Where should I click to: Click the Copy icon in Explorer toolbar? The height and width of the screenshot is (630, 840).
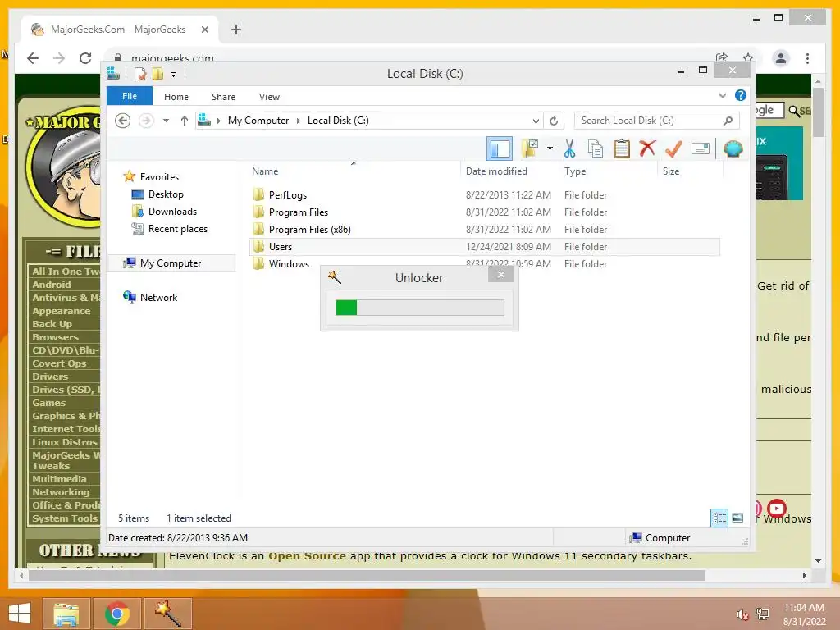click(x=596, y=148)
